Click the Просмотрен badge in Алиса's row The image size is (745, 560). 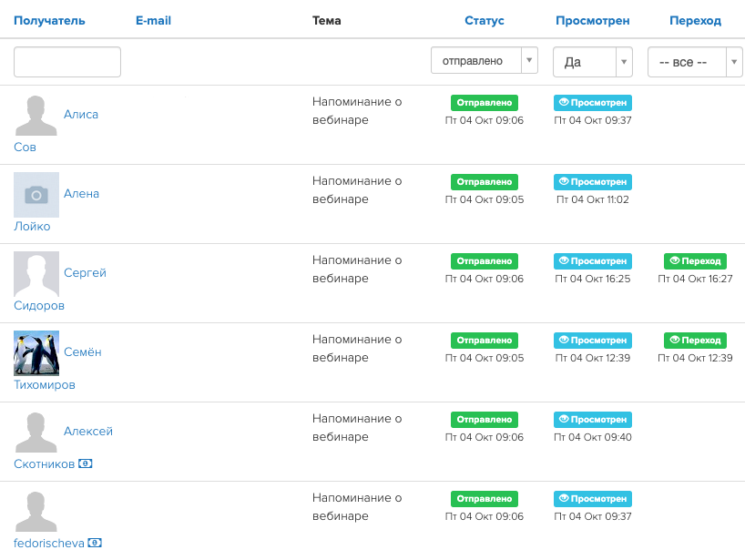pyautogui.click(x=593, y=103)
